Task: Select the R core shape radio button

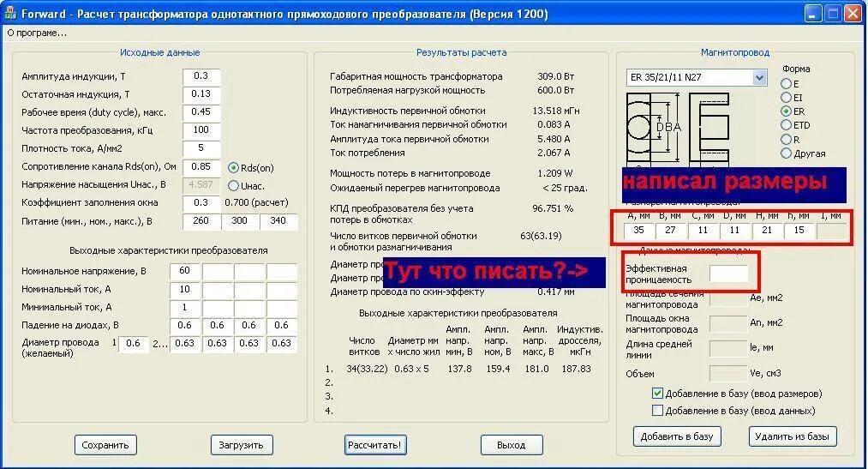Action: (786, 140)
